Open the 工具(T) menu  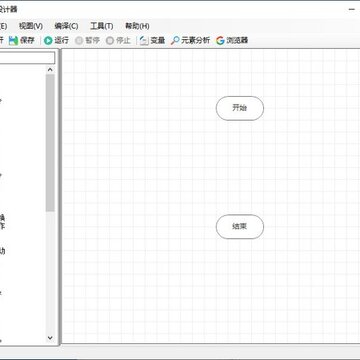(102, 26)
